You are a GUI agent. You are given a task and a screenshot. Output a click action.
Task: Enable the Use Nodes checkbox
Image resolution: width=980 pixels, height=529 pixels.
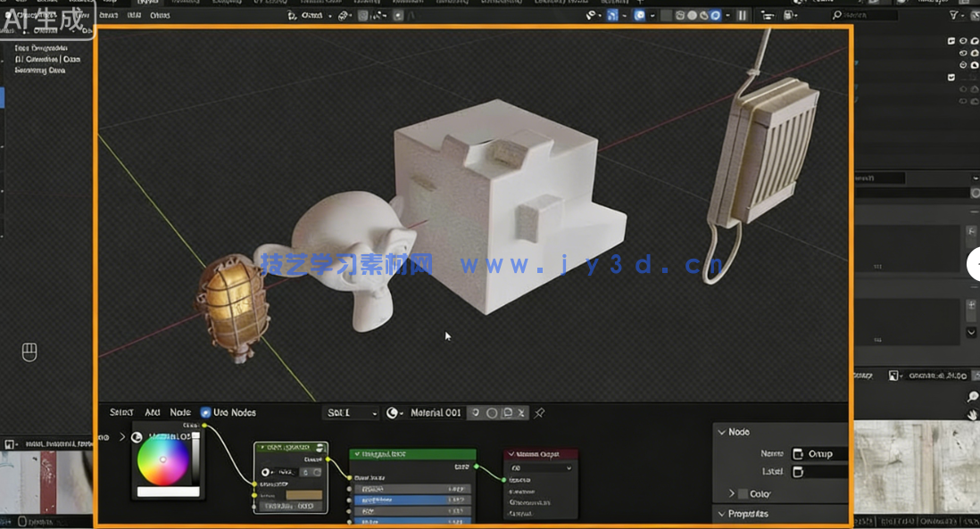(x=205, y=412)
